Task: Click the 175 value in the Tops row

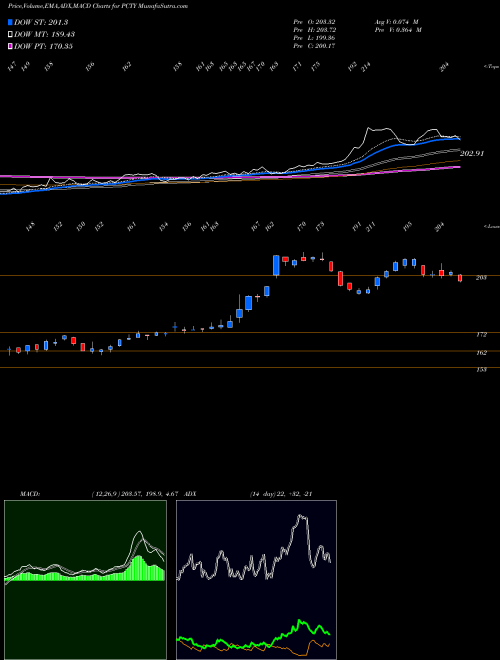Action: (x=316, y=66)
